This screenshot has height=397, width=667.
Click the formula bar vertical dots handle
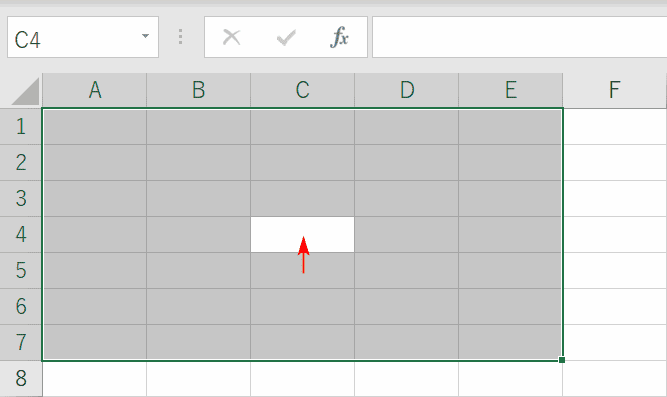[x=181, y=37]
